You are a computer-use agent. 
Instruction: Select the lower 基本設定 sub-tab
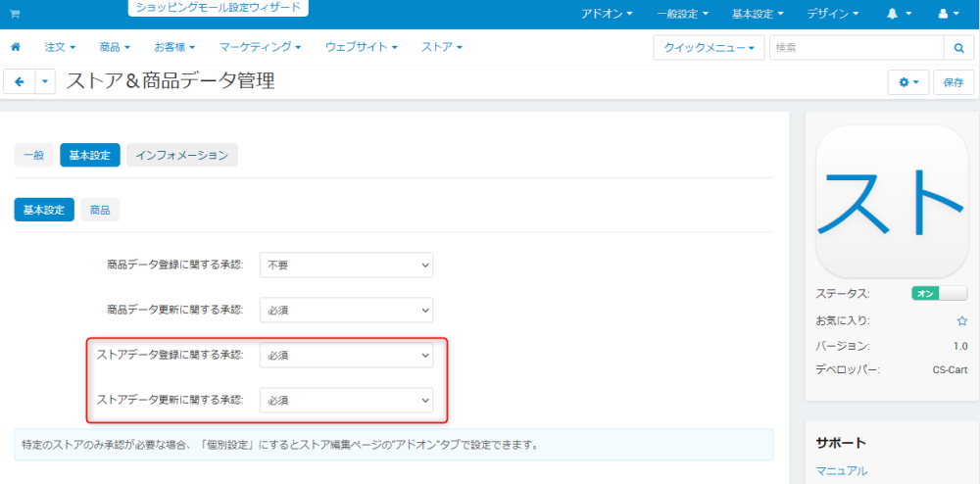pos(44,210)
